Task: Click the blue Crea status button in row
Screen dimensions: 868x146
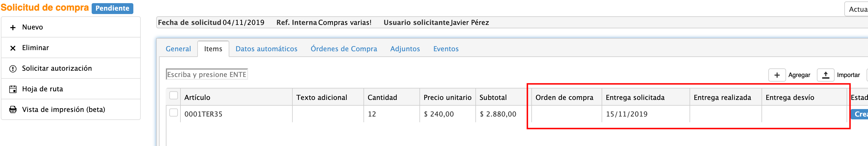Action: pyautogui.click(x=859, y=114)
